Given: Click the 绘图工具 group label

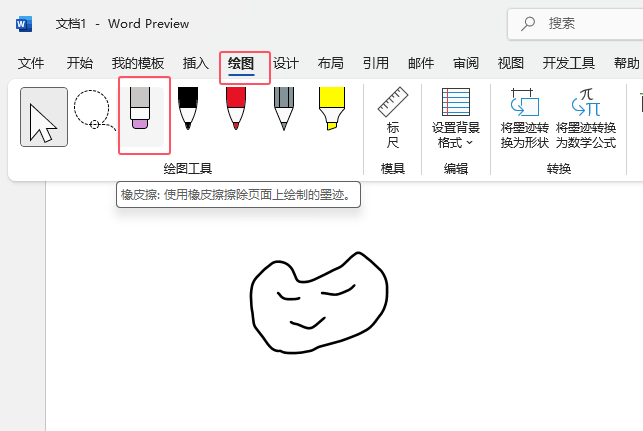Looking at the screenshot, I should [187, 169].
